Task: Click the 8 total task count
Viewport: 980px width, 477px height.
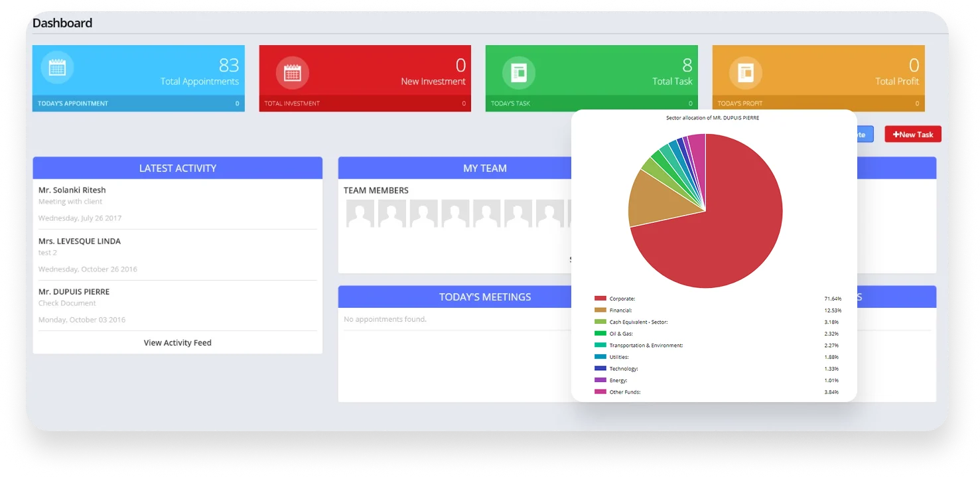Action: [687, 65]
